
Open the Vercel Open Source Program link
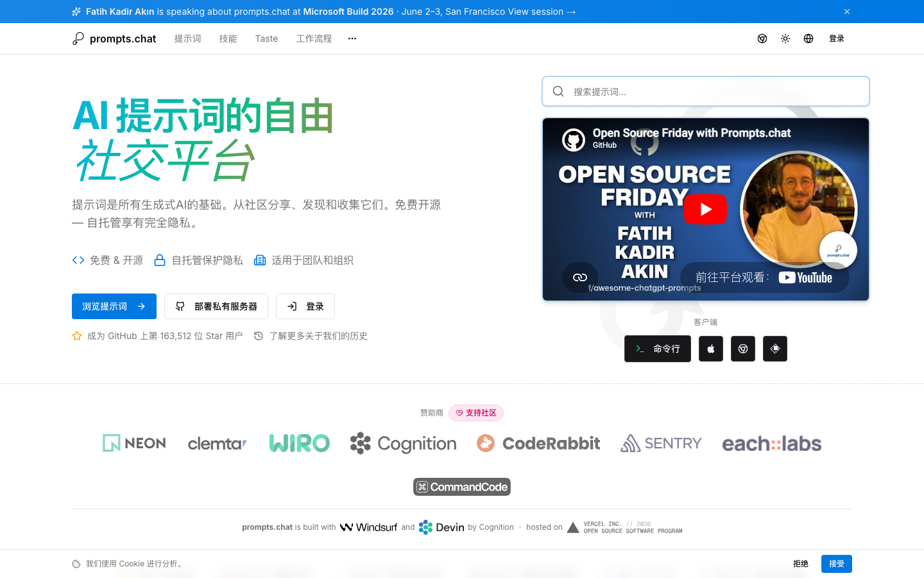(625, 527)
